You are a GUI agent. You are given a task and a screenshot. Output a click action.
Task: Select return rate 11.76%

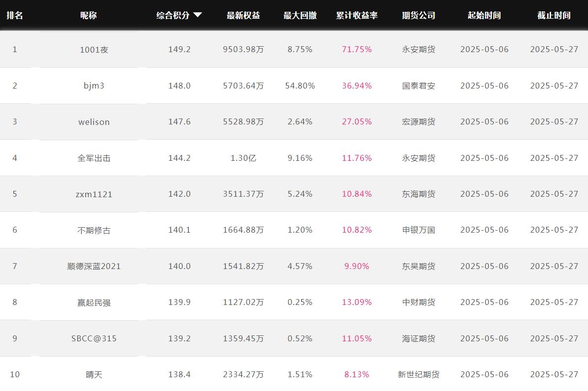coord(357,158)
